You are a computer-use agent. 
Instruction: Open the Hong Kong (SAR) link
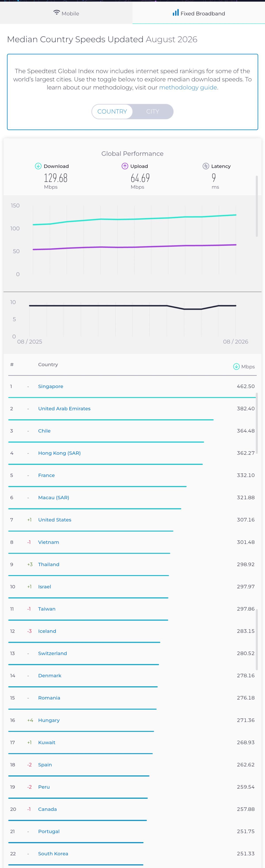coord(59,453)
